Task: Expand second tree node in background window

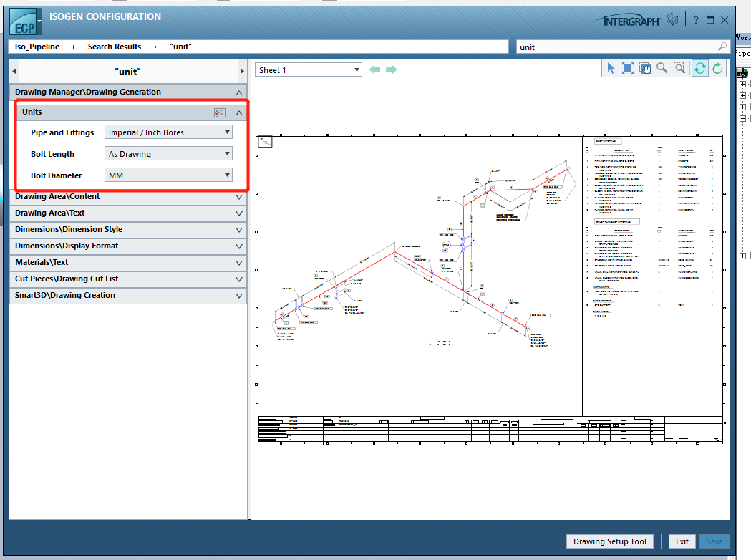Action: (742, 95)
